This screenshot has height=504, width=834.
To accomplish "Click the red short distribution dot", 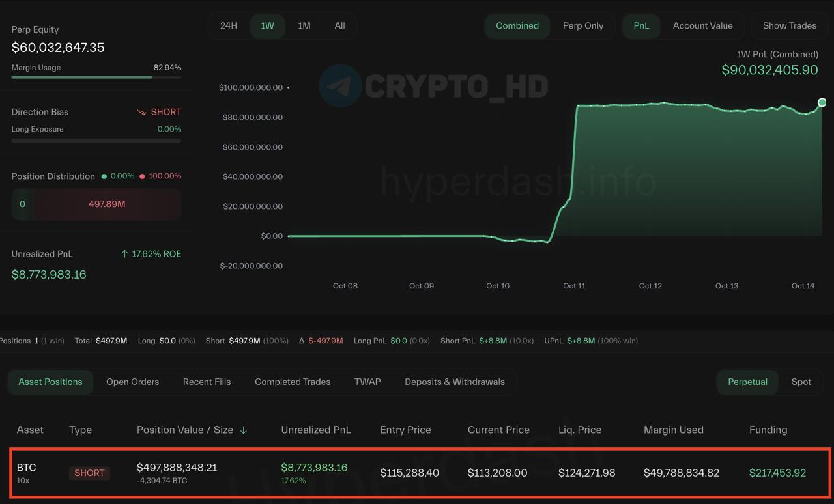I will (x=142, y=176).
